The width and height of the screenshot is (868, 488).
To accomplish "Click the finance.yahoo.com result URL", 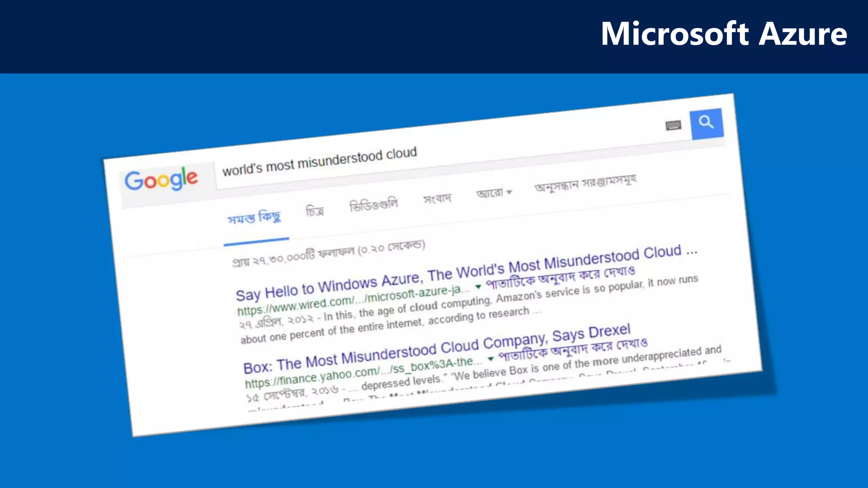I will 364,373.
